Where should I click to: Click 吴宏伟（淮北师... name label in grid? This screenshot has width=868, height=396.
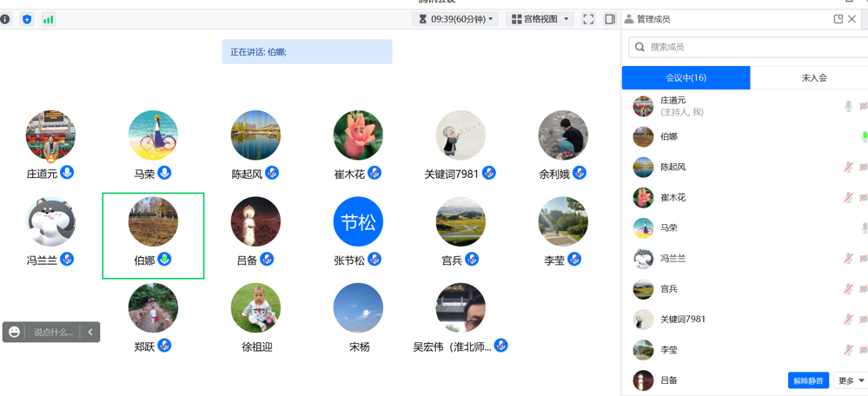click(x=453, y=346)
